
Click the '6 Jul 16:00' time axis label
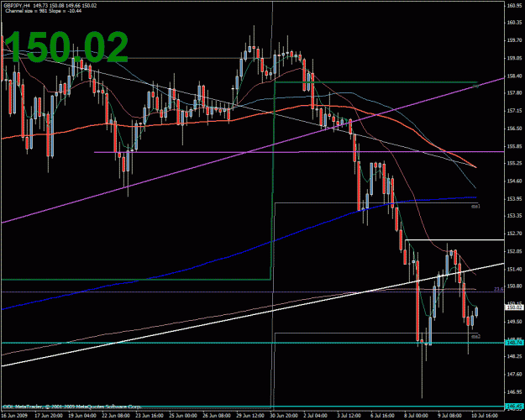pyautogui.click(x=382, y=416)
